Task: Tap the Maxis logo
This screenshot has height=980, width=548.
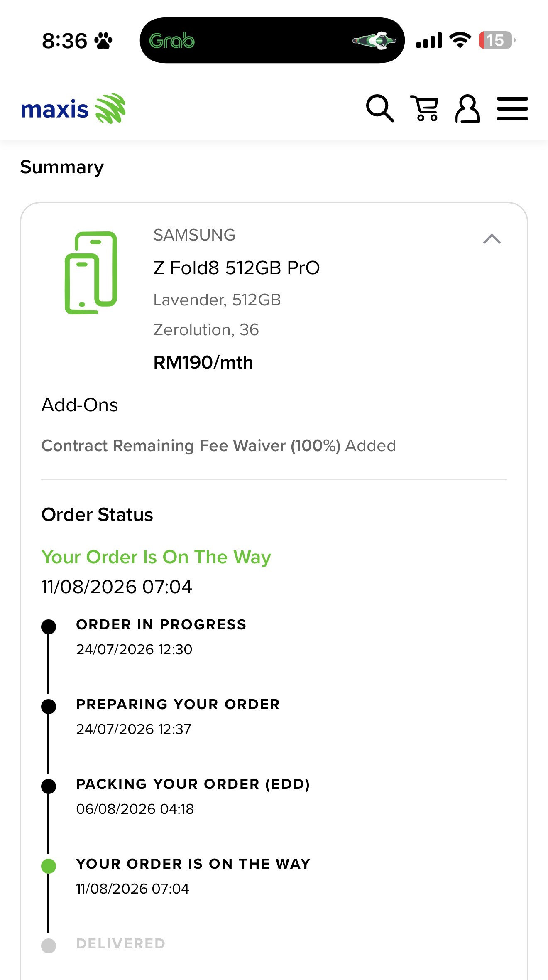Action: coord(73,109)
